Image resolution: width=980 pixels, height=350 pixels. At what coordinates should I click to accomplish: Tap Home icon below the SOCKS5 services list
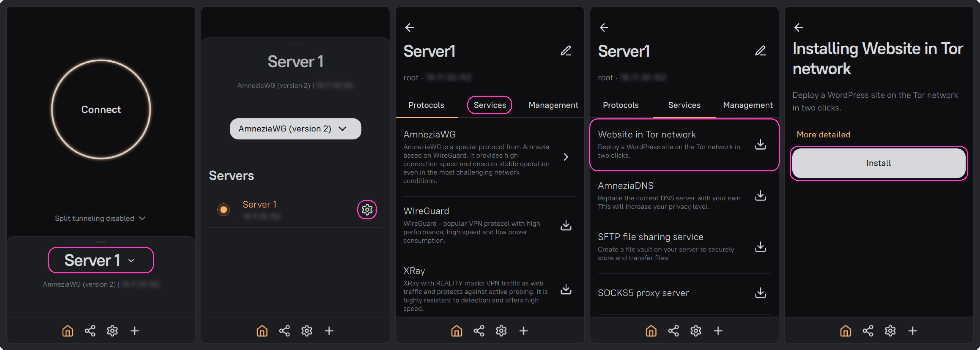pos(651,331)
